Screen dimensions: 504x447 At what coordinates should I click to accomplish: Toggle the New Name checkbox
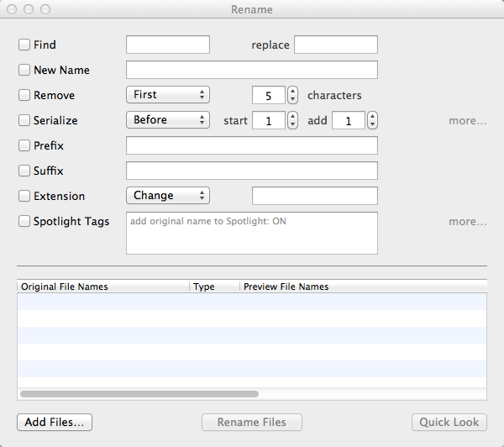pos(24,70)
